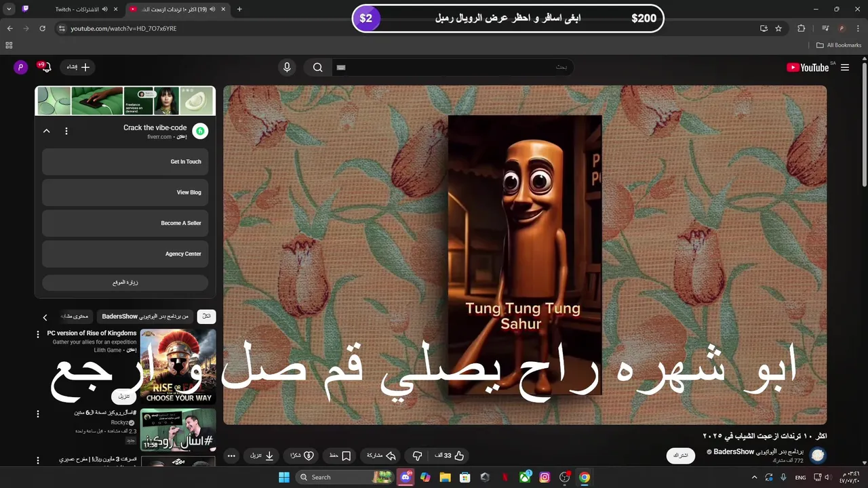
Task: Select the BadersShow filter chip
Action: click(145, 317)
